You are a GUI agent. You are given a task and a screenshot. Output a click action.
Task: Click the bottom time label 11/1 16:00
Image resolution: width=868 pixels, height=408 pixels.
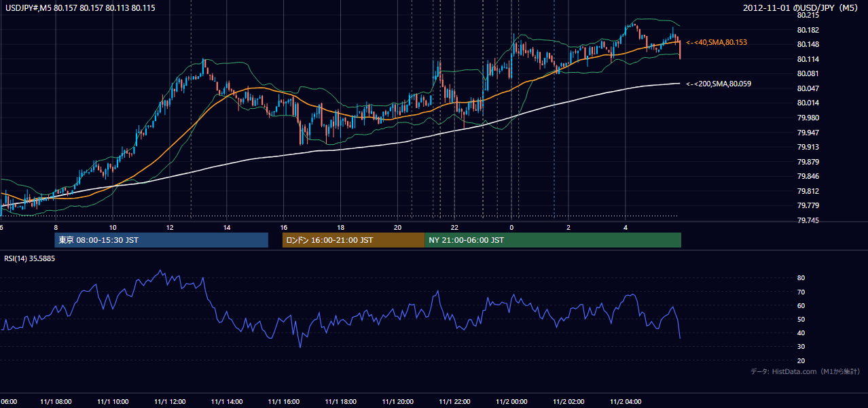coord(284,402)
